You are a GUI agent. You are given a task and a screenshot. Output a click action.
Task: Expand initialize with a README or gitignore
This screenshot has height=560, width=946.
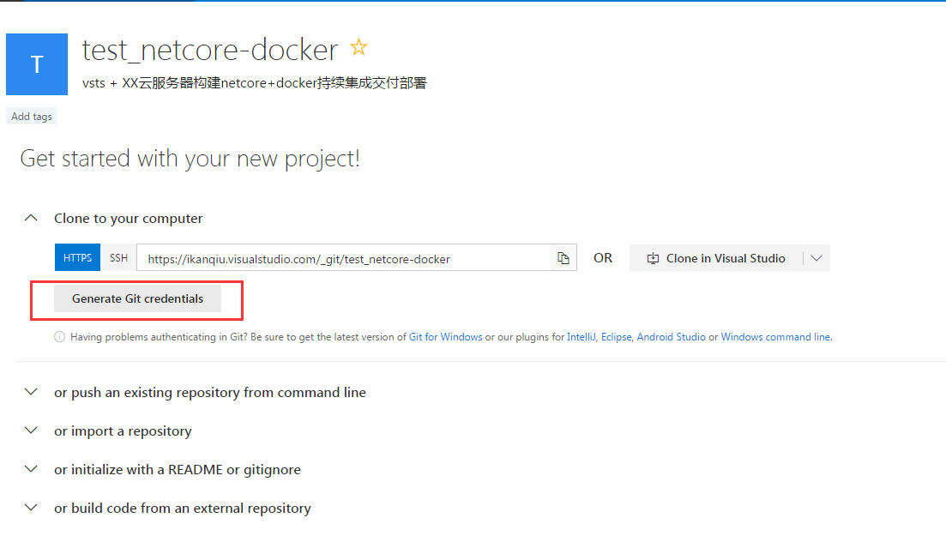click(x=31, y=469)
